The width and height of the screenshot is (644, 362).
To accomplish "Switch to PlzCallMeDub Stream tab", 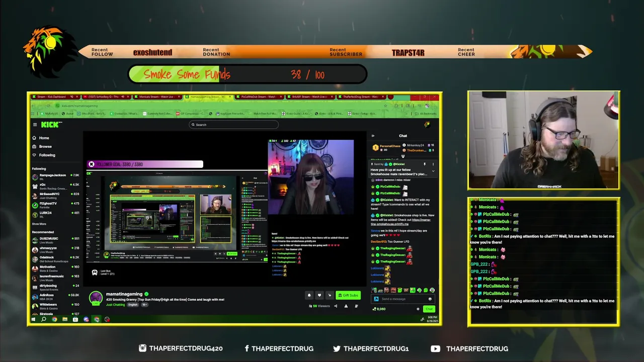I will [260, 97].
